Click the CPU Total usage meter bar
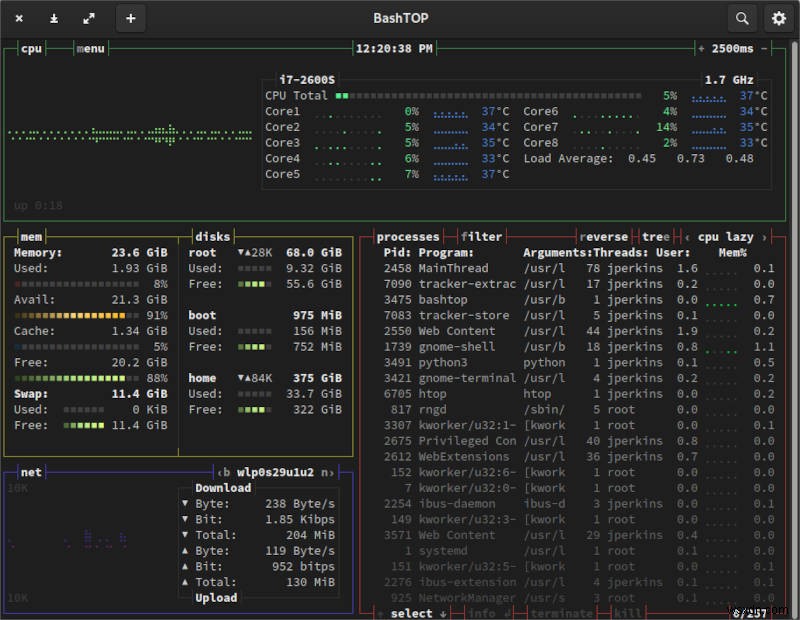 click(488, 95)
